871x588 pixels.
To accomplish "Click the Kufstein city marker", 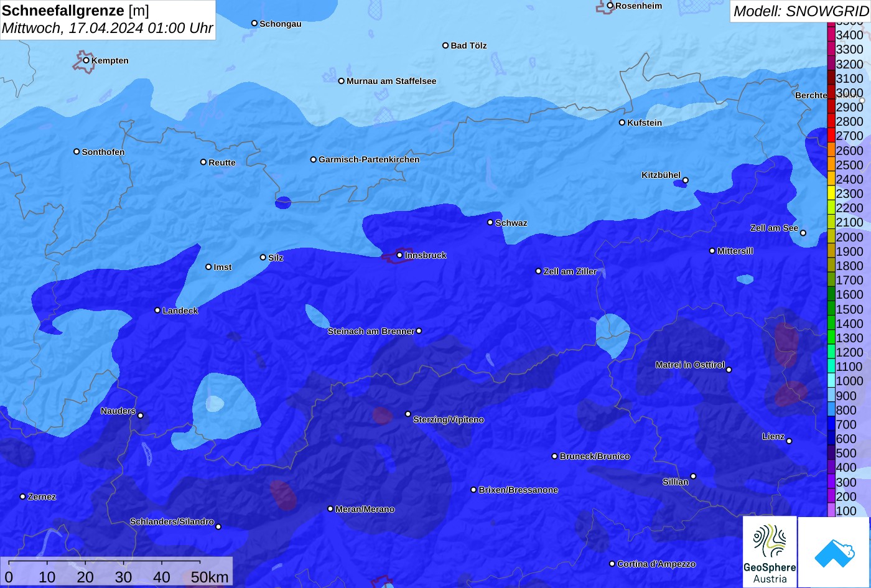I will [x=622, y=123].
